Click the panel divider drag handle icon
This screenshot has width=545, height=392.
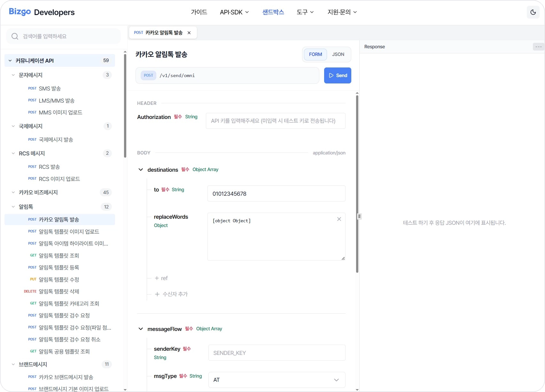[x=359, y=216]
